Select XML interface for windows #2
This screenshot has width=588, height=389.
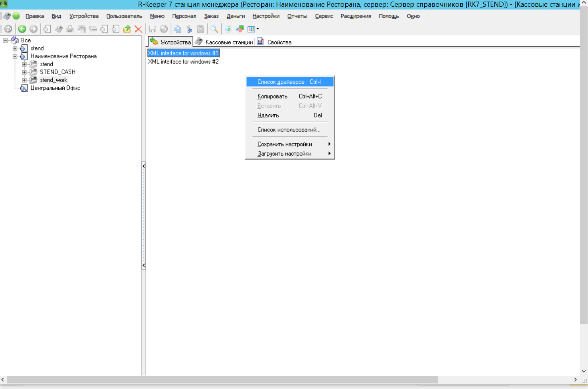point(183,62)
